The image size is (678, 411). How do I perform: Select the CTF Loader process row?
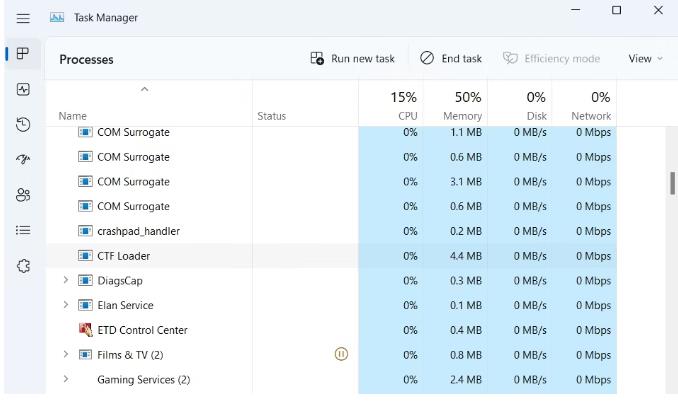[332, 256]
